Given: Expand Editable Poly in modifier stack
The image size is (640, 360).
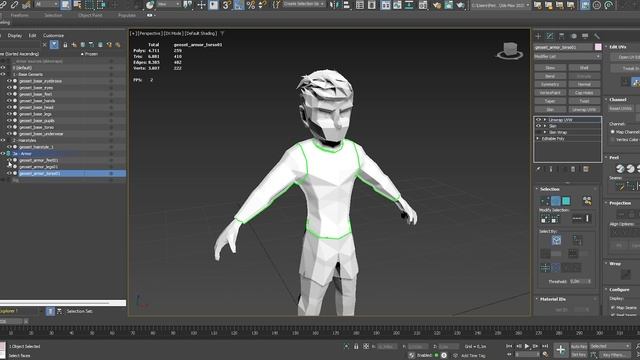Looking at the screenshot, I should click(x=538, y=139).
